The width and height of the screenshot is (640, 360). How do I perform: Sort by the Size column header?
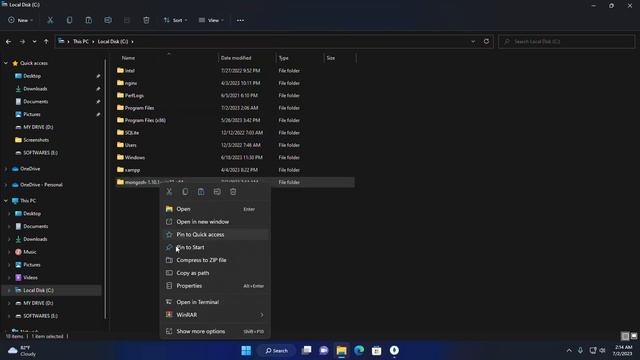331,58
